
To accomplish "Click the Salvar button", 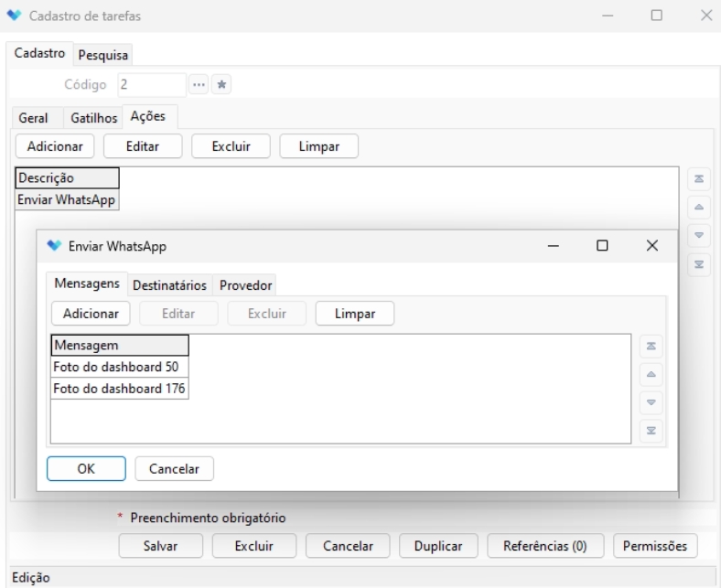I will (x=159, y=546).
